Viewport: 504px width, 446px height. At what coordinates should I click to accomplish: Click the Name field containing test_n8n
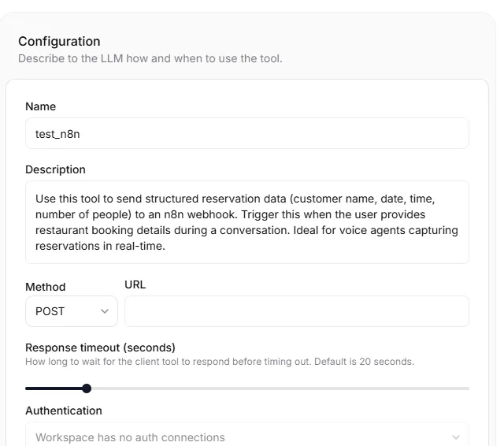pyautogui.click(x=246, y=133)
